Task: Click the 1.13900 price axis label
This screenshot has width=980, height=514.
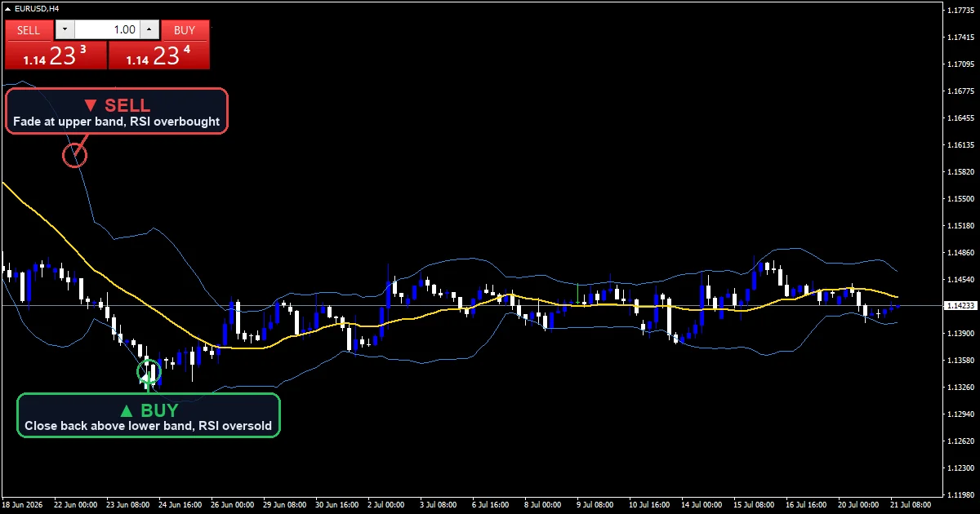Action: click(x=960, y=333)
